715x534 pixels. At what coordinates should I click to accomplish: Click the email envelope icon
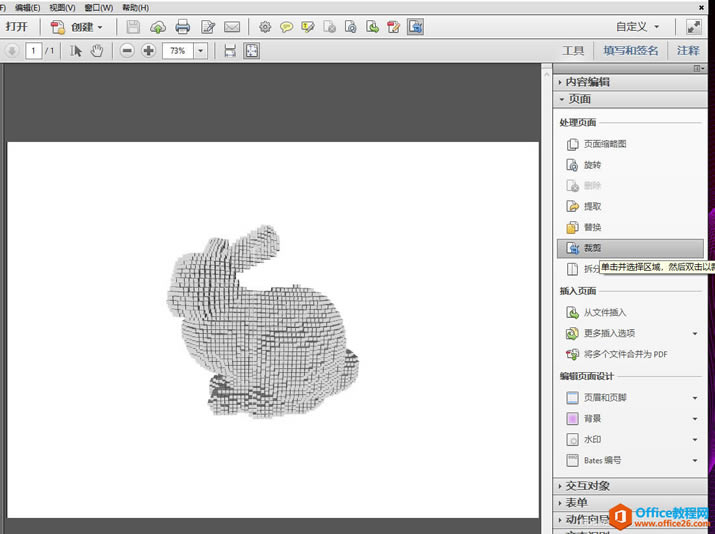pos(232,27)
